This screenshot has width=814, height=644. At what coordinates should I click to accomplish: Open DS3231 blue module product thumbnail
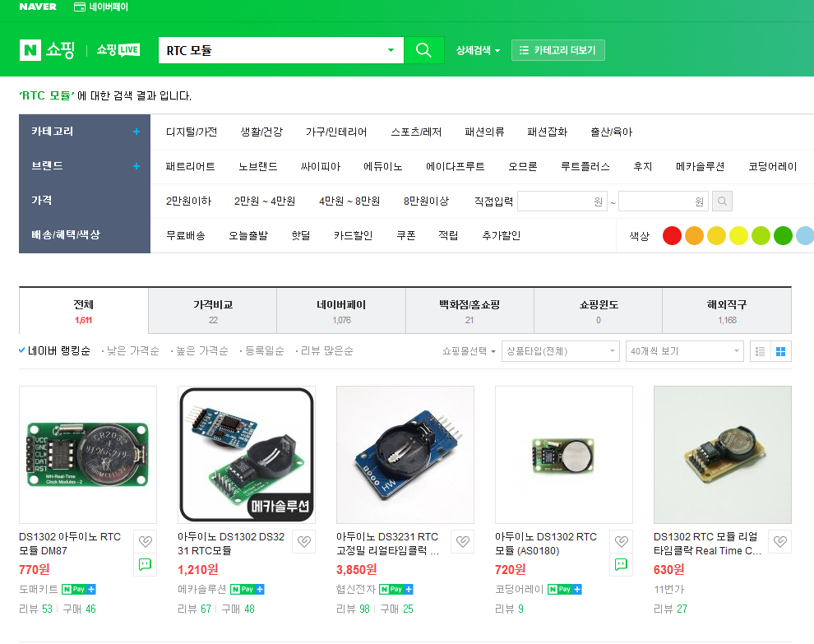(x=405, y=455)
